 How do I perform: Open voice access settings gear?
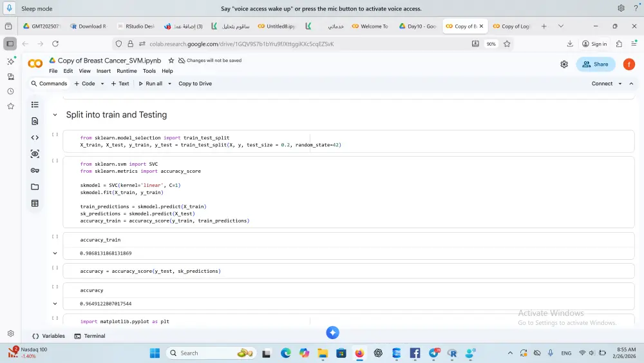[621, 8]
